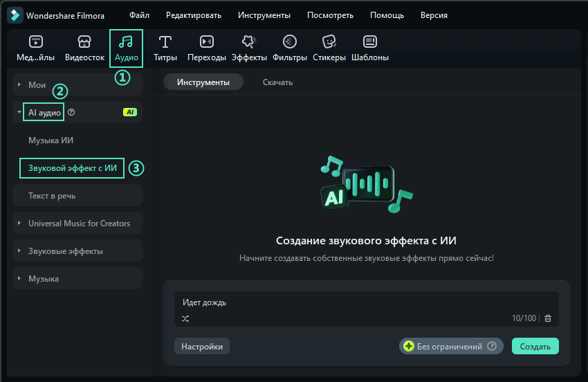
Task: Click the question mark next to Без ограничений
Action: click(492, 346)
